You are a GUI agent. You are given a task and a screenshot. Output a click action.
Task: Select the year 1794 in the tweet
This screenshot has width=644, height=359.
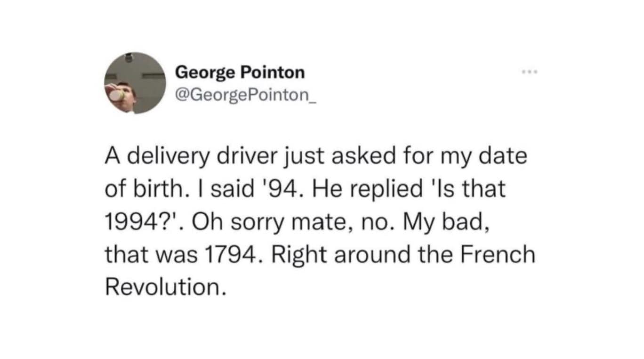pos(230,254)
